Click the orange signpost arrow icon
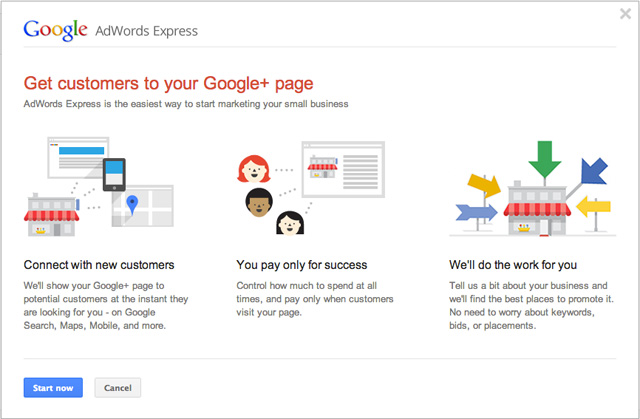The height and width of the screenshot is (419, 640). click(x=484, y=185)
